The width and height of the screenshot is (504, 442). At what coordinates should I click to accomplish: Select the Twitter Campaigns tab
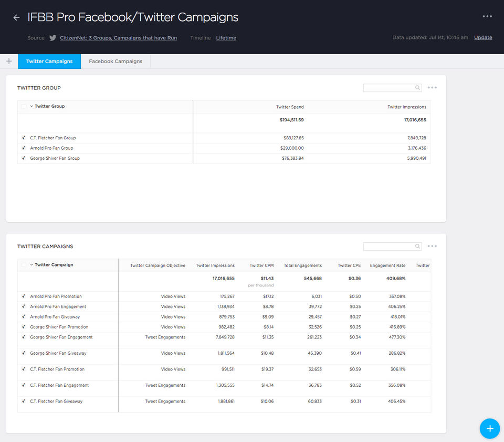click(49, 61)
